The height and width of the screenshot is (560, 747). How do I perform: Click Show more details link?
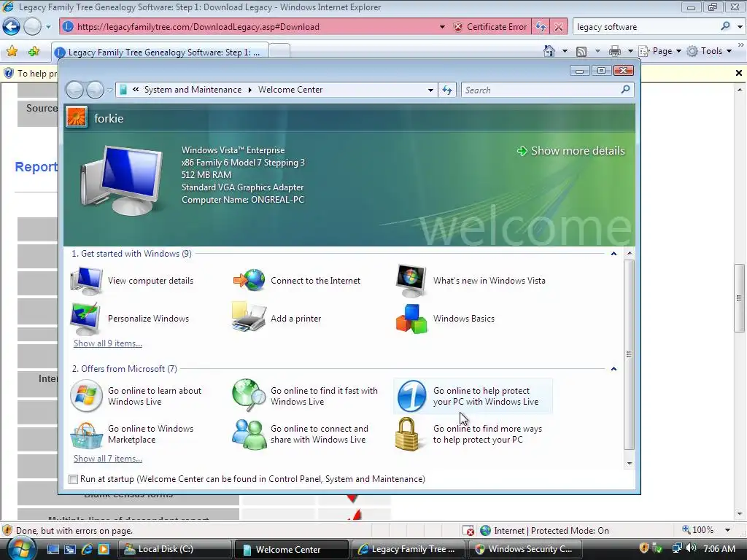[x=570, y=151]
